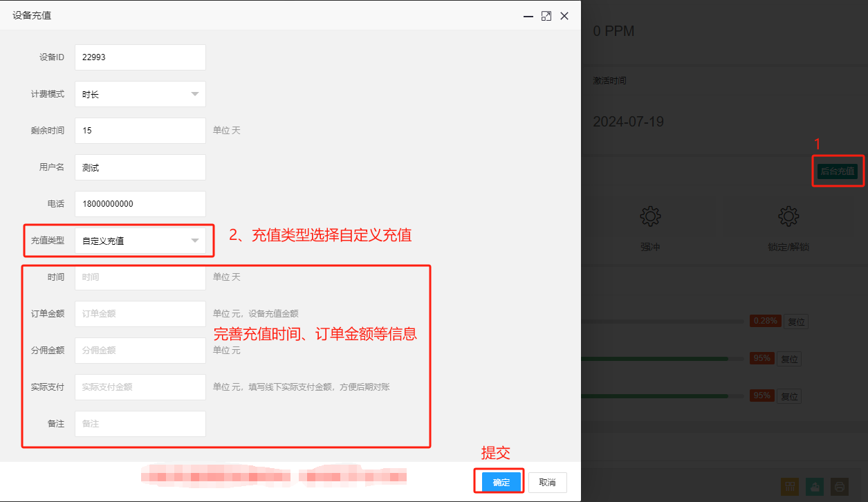Screen dimensions: 868x502
Task: Click the 0.28% percentage badge
Action: pyautogui.click(x=766, y=321)
